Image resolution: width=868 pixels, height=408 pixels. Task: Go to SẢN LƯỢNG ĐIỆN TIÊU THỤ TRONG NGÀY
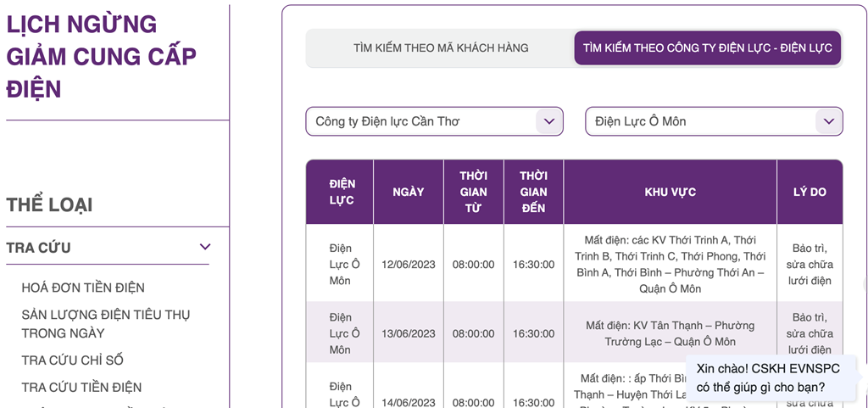coord(106,323)
